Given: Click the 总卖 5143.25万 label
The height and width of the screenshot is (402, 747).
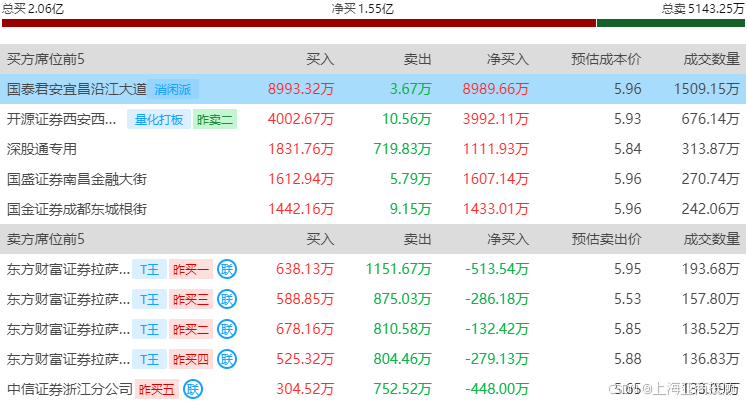Looking at the screenshot, I should tap(703, 8).
